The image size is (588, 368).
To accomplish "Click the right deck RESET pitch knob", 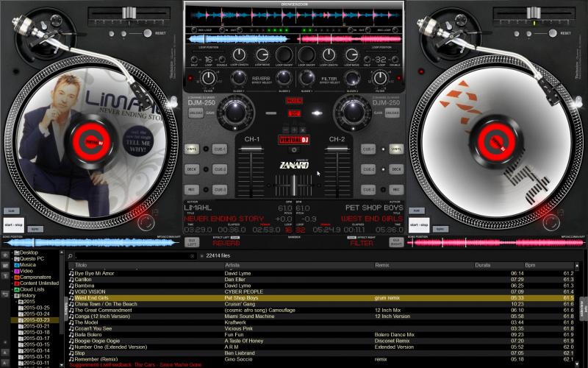I will click(553, 33).
